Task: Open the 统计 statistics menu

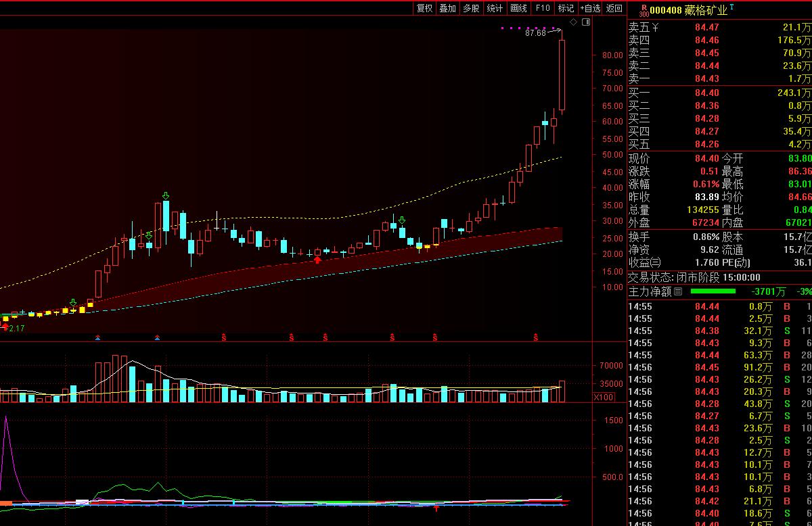Action: tap(495, 8)
